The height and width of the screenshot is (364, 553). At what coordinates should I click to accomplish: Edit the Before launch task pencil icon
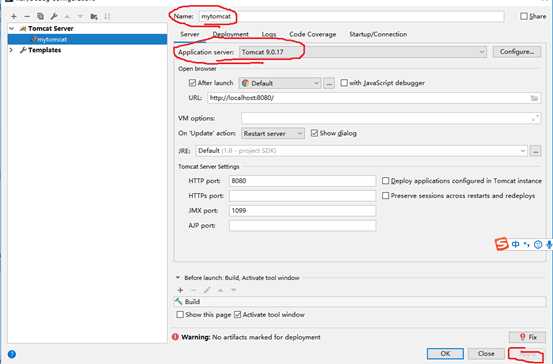207,290
